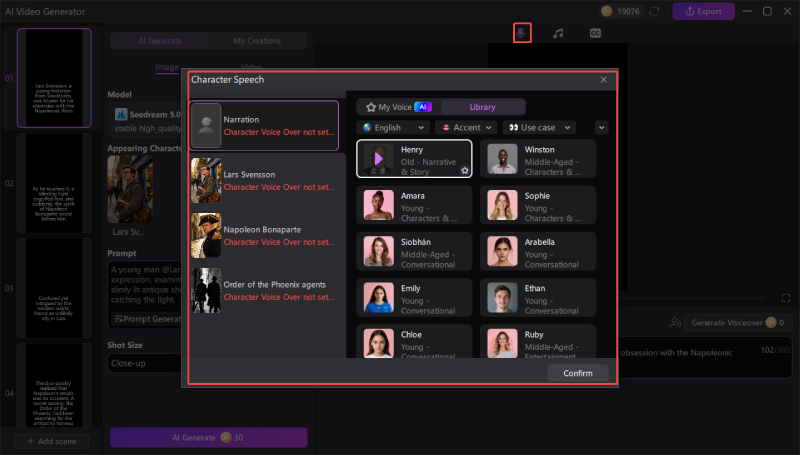Select Napoleon Bonaparte character
The height and width of the screenshot is (455, 800).
tap(266, 236)
